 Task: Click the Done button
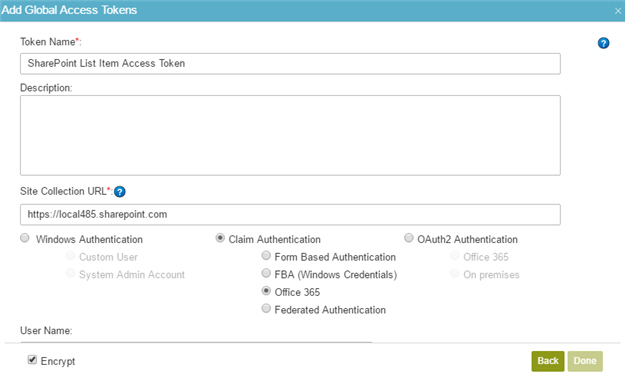tap(585, 361)
